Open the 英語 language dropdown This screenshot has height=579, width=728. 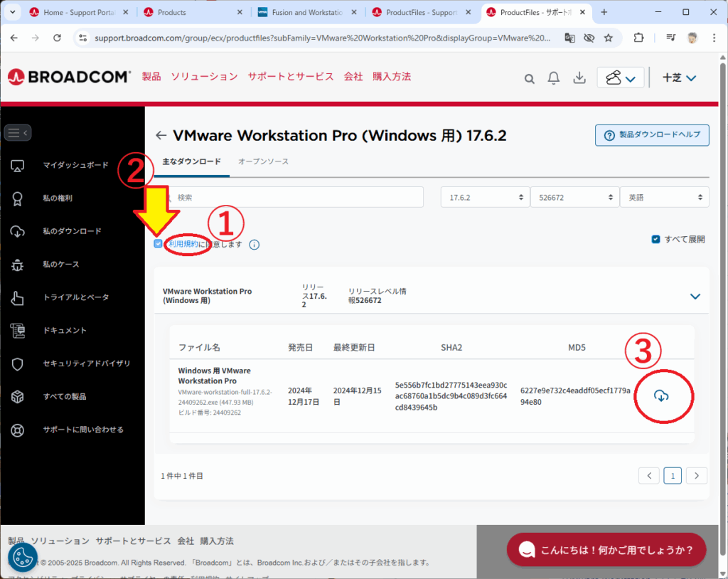(x=664, y=197)
